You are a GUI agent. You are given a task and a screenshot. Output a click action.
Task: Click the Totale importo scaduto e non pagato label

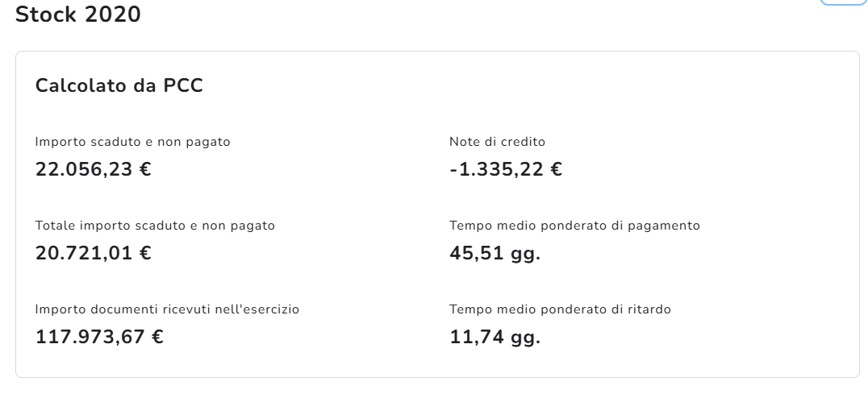point(155,226)
